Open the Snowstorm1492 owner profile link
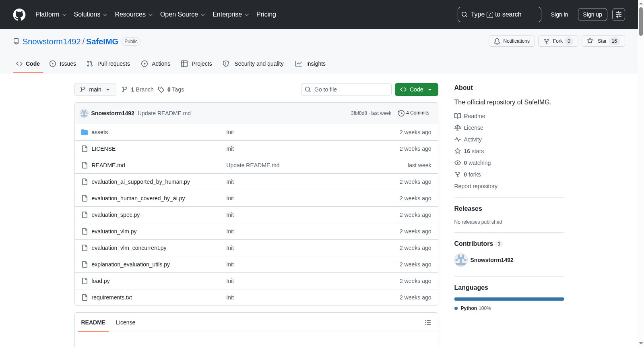Image resolution: width=644 pixels, height=347 pixels. point(52,42)
